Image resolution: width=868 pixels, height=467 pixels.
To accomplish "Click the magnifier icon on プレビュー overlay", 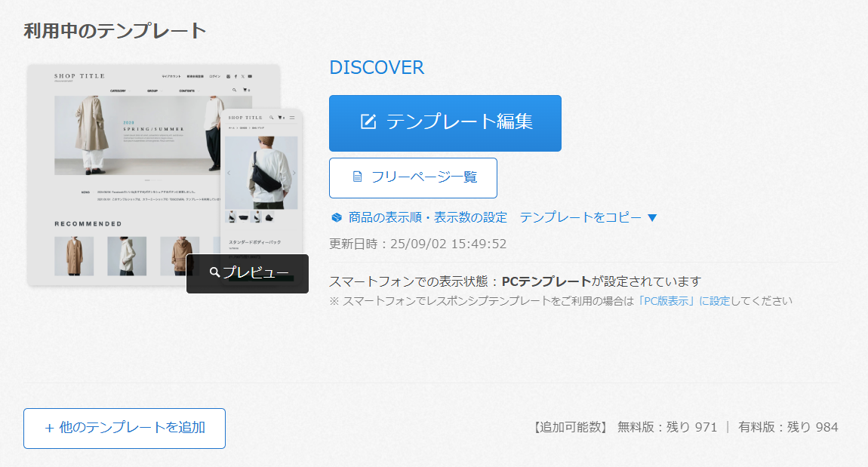I will coord(214,272).
